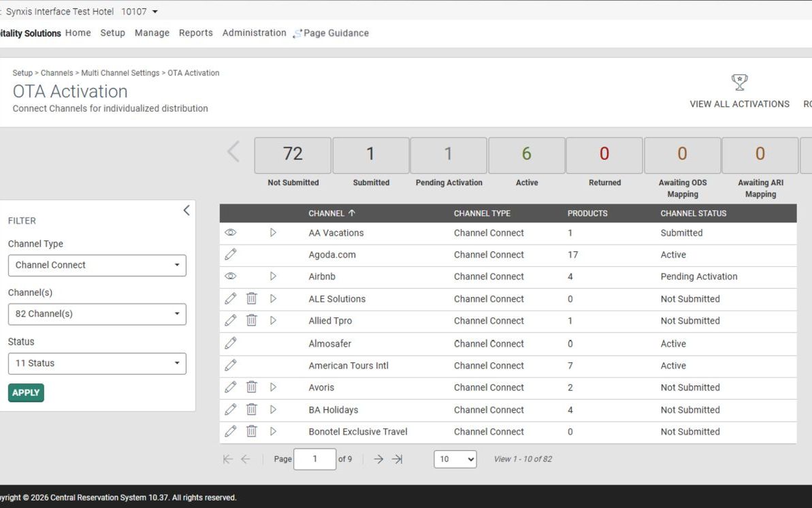Select the Awaiting ODS Mapping card
The height and width of the screenshot is (508, 812).
coord(683,155)
